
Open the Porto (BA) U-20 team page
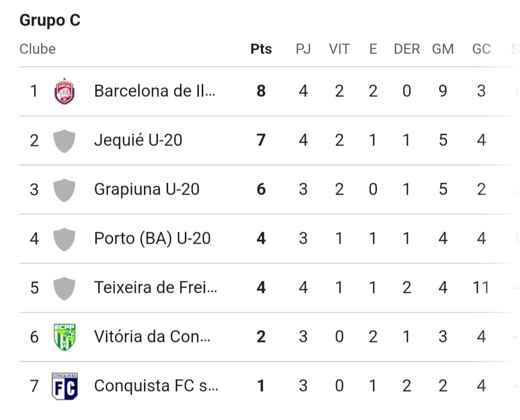[152, 238]
